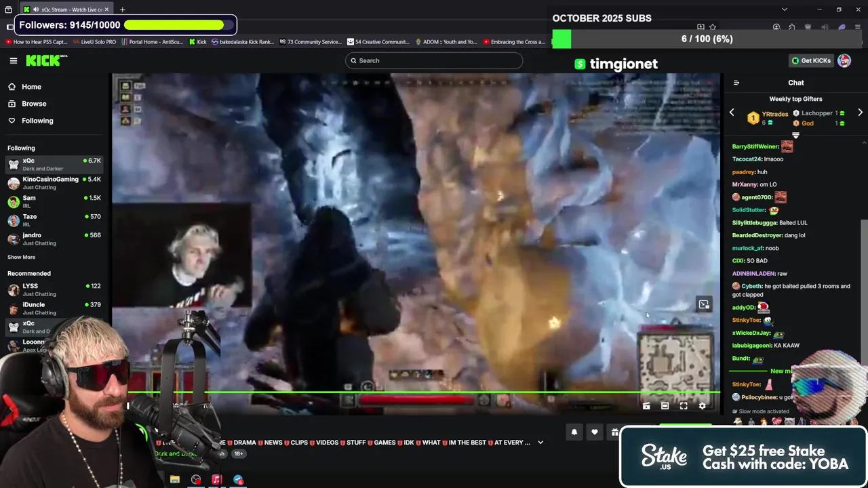Open 73 Community Service bookmark
This screenshot has height=488, width=868.
coord(311,42)
